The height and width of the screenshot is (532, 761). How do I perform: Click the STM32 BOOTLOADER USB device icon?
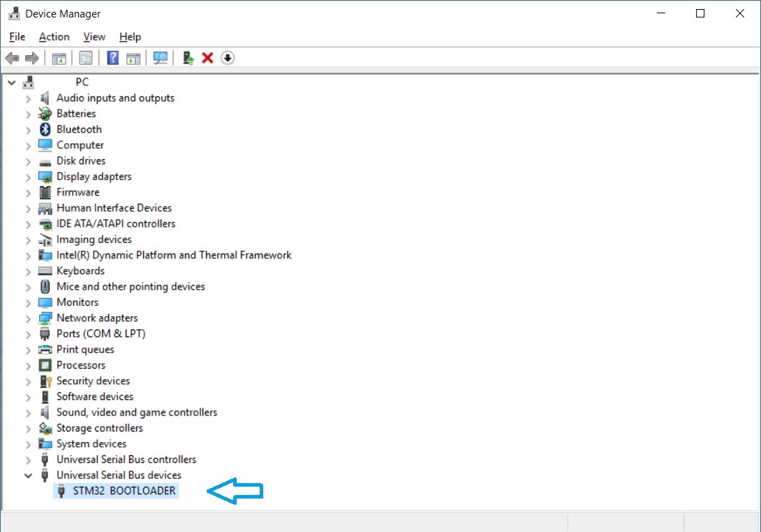[x=61, y=491]
